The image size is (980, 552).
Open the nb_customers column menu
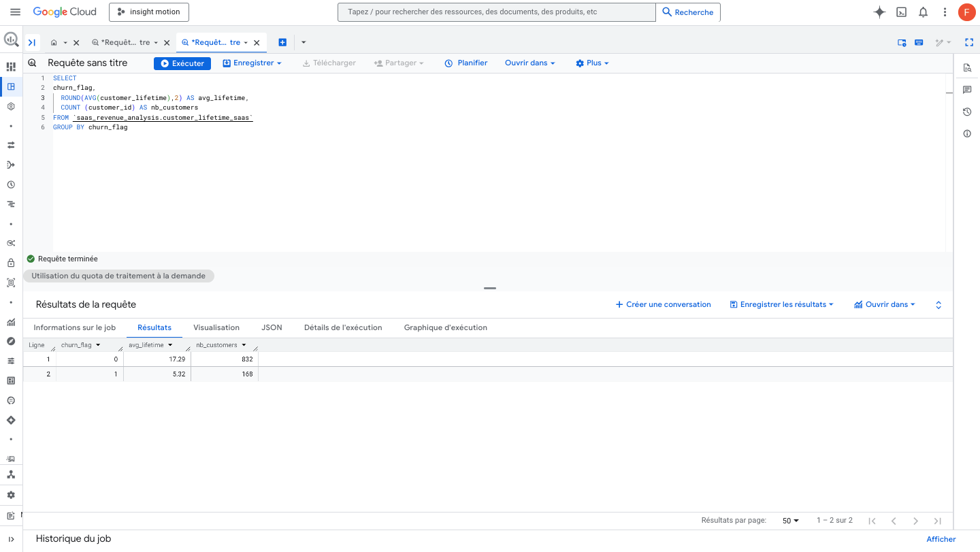pyautogui.click(x=244, y=345)
